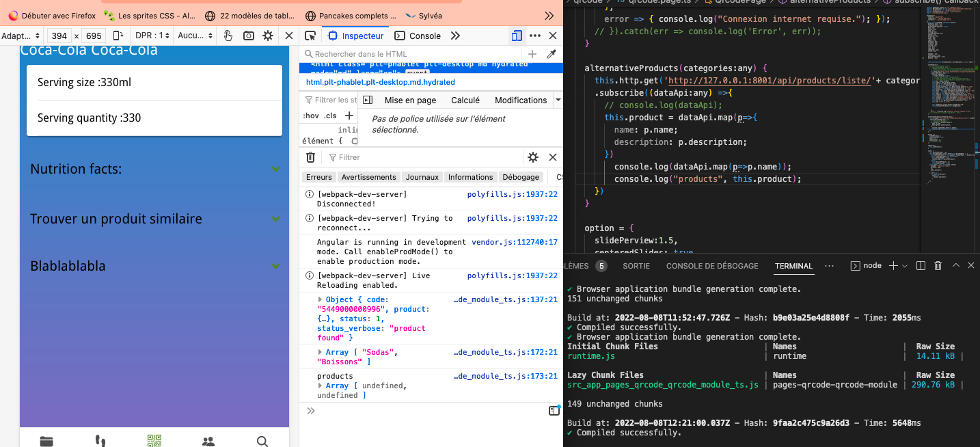Click the styles filter field
The height and width of the screenshot is (447, 980).
329,100
